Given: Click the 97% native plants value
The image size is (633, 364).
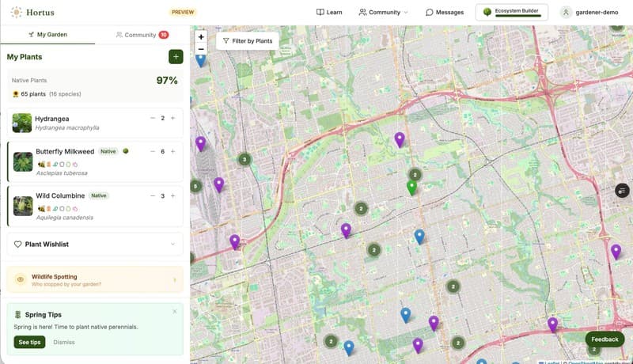Looking at the screenshot, I should (167, 80).
